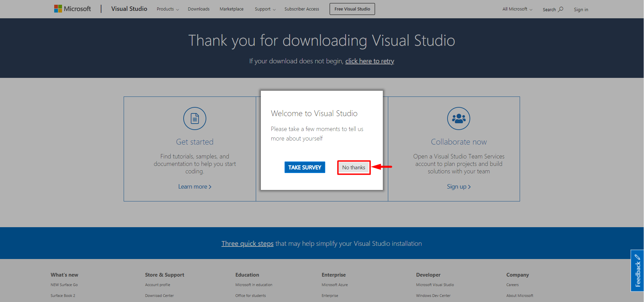This screenshot has height=302, width=644.
Task: Click the Collaborate now people icon
Action: point(459,118)
